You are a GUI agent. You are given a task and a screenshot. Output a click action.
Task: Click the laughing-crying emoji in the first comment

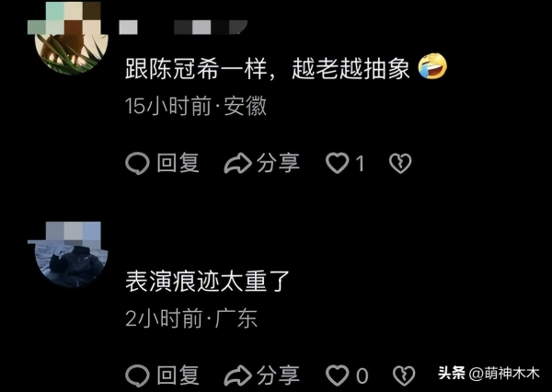coord(432,66)
